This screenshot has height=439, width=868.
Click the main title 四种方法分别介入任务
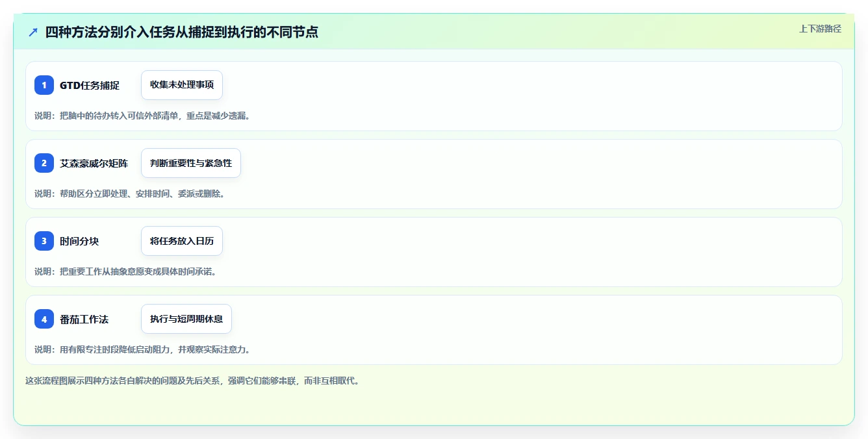182,32
